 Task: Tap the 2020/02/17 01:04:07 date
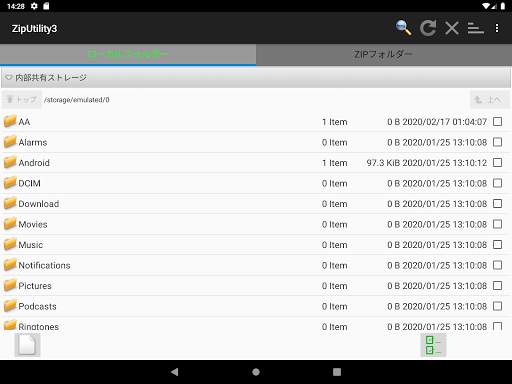coord(445,122)
